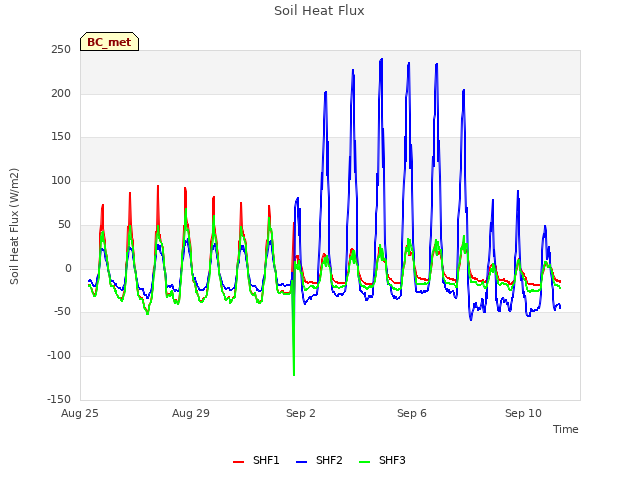Click the BC_met annotation label

(109, 42)
